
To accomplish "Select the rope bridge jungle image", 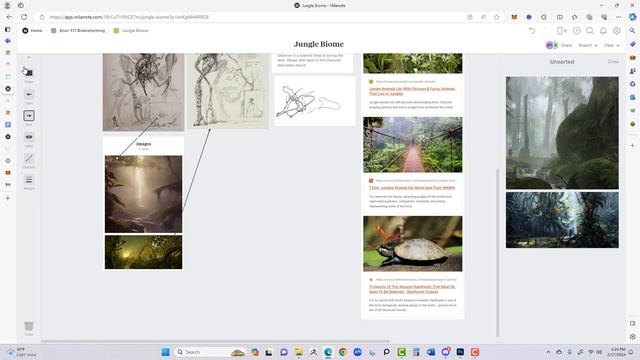I will (x=413, y=144).
